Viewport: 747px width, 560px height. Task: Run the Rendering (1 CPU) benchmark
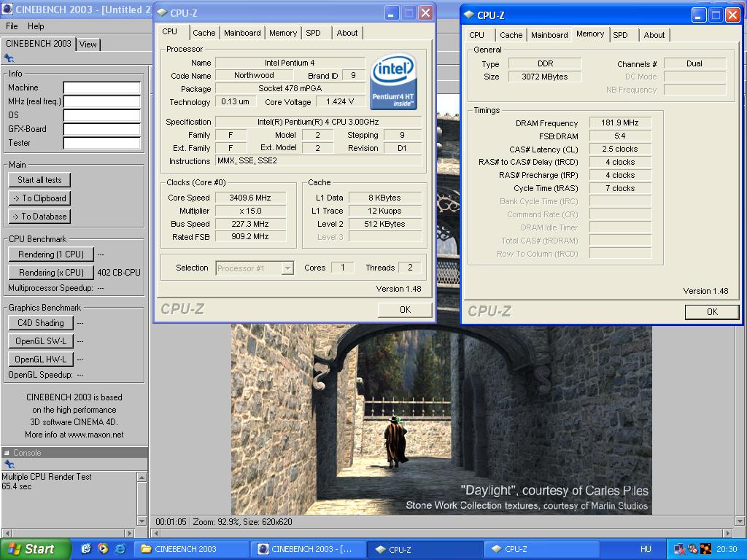(x=51, y=254)
